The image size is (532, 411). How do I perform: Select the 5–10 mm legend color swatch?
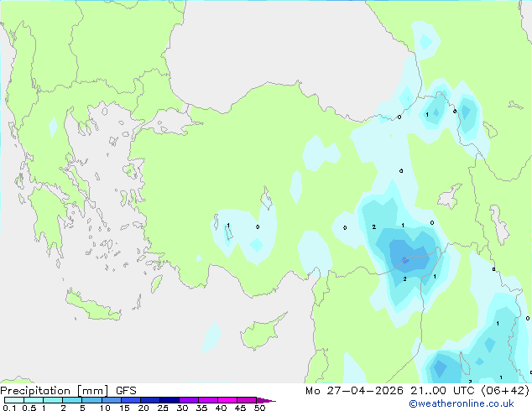(91, 400)
